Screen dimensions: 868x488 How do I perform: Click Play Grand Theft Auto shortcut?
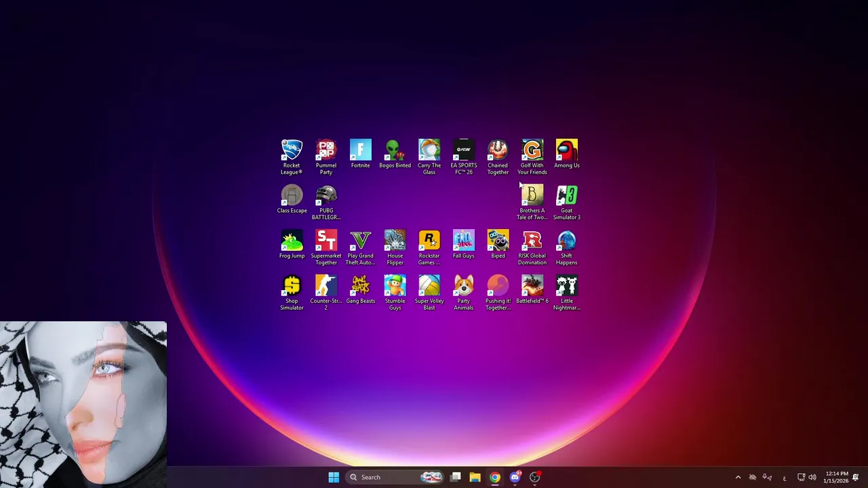[361, 247]
